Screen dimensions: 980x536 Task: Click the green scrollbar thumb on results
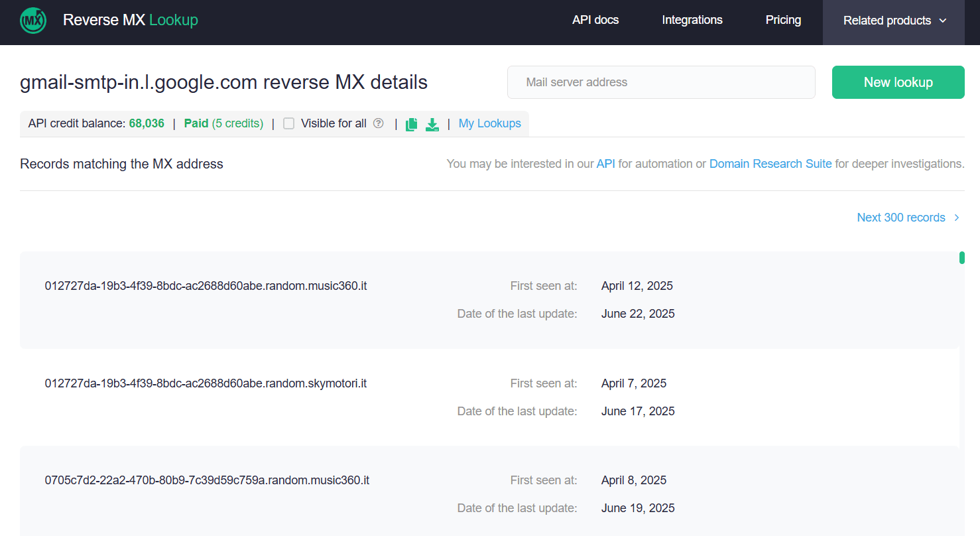tap(962, 257)
